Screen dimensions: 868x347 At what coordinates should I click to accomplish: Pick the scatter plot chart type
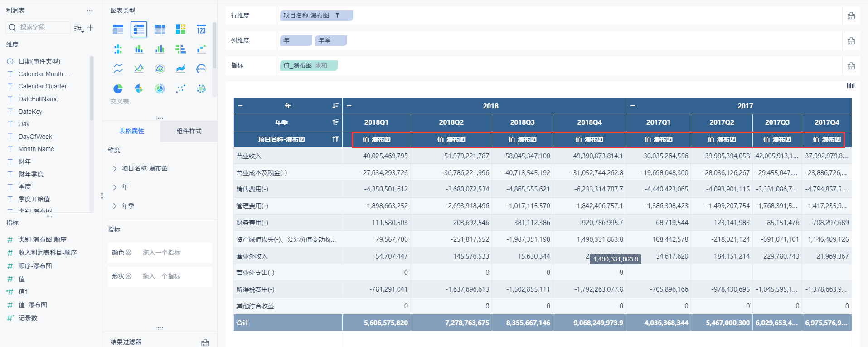(x=180, y=88)
